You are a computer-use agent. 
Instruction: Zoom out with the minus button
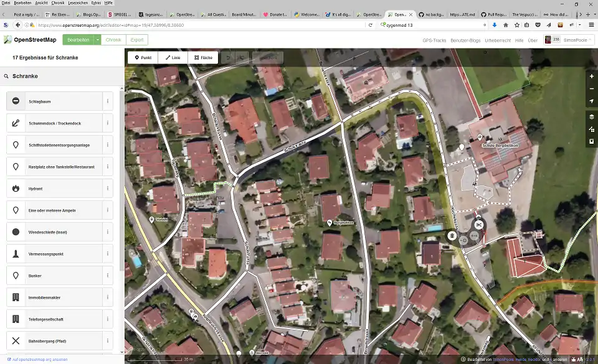591,88
